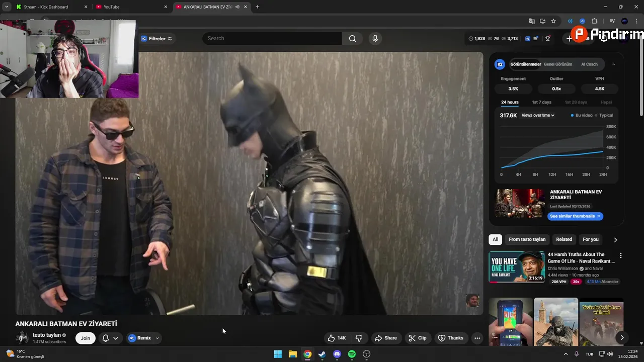The height and width of the screenshot is (362, 644).
Task: Click the vidIQ Remix button
Action: pos(140,338)
